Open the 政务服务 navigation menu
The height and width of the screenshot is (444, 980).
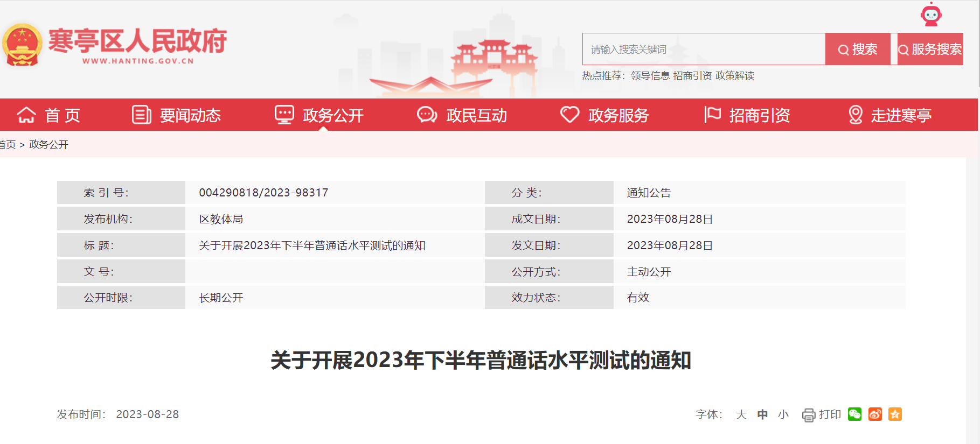tap(618, 115)
